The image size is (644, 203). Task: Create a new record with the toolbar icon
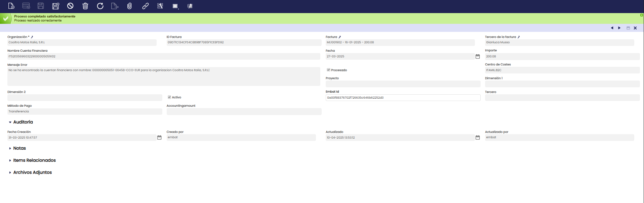tap(11, 6)
